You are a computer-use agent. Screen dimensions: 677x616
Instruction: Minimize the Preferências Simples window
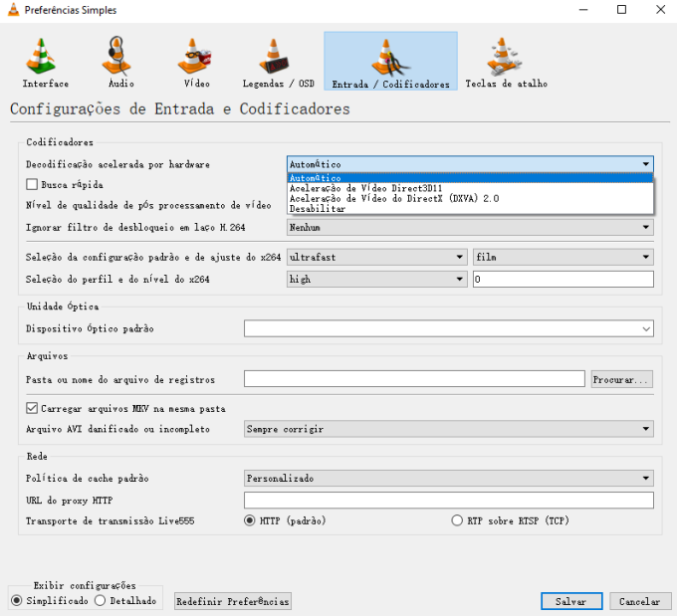tap(583, 10)
